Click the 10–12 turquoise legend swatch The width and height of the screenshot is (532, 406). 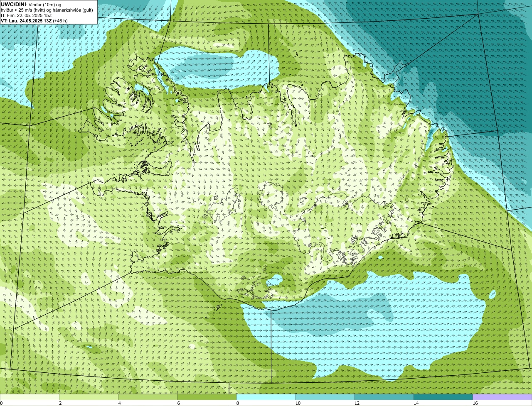[325, 397]
